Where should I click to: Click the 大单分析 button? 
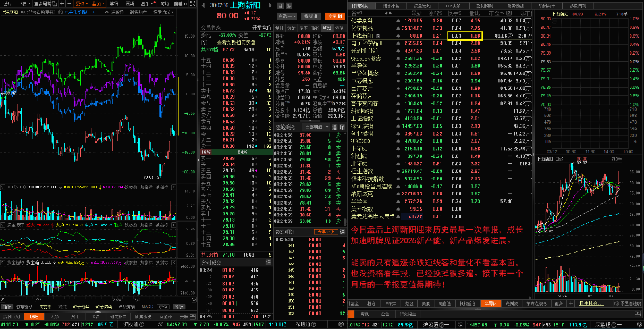point(326,232)
